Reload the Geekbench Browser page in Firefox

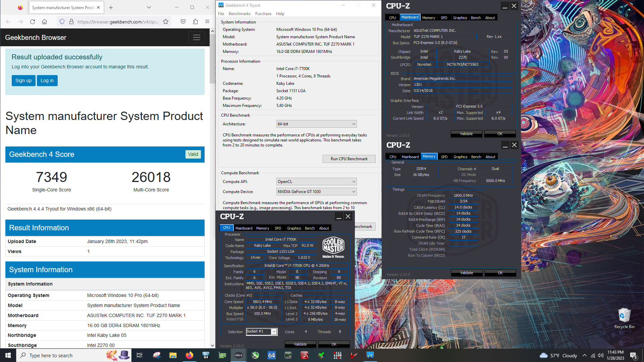[33, 22]
